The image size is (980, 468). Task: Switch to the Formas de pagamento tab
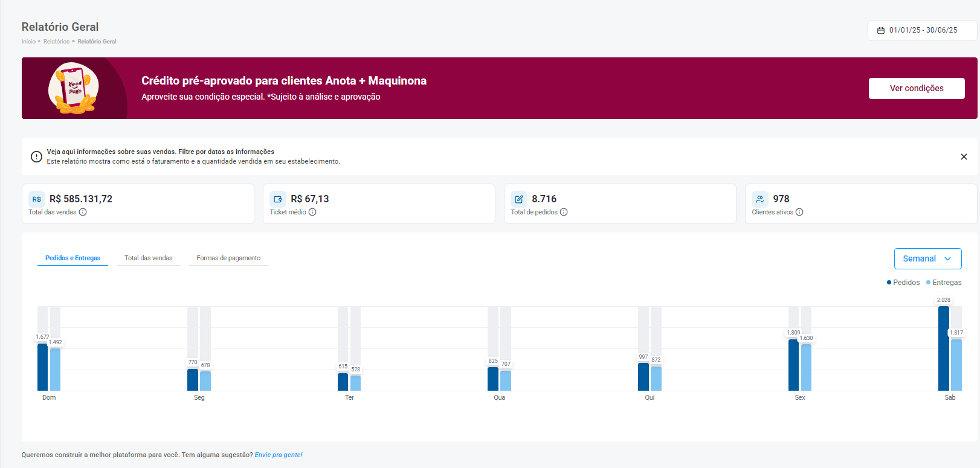coord(228,258)
